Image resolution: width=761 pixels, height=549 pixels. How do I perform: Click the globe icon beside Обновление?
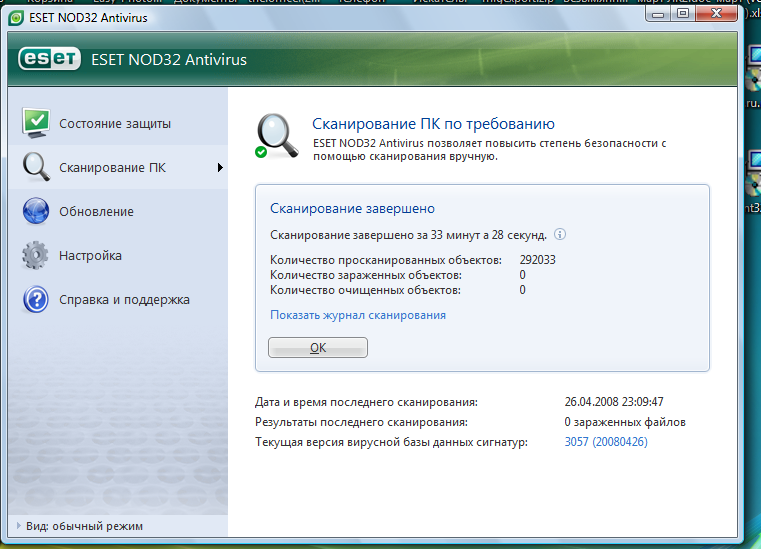pyautogui.click(x=36, y=211)
